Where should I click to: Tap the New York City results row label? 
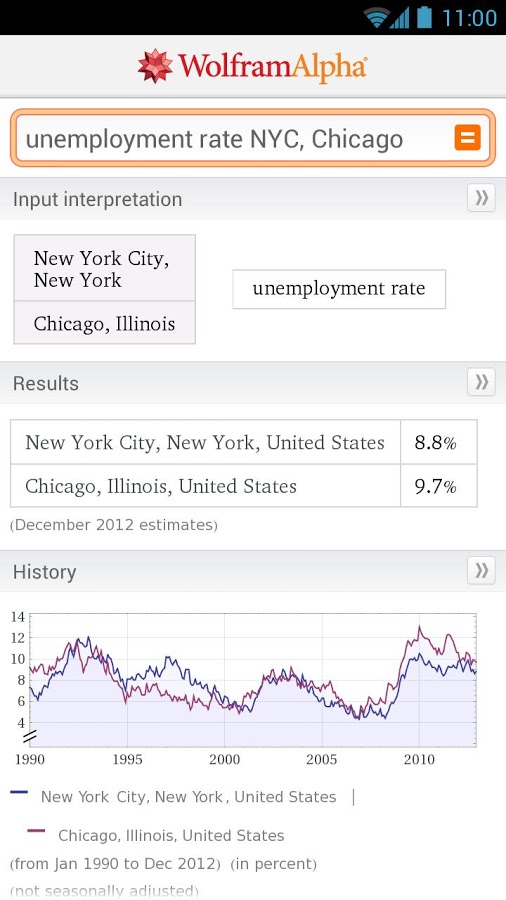[205, 442]
